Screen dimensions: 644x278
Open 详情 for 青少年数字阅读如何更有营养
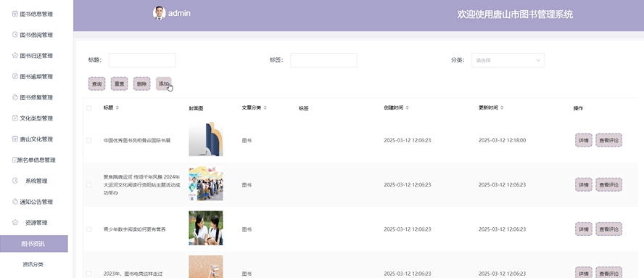[584, 229]
